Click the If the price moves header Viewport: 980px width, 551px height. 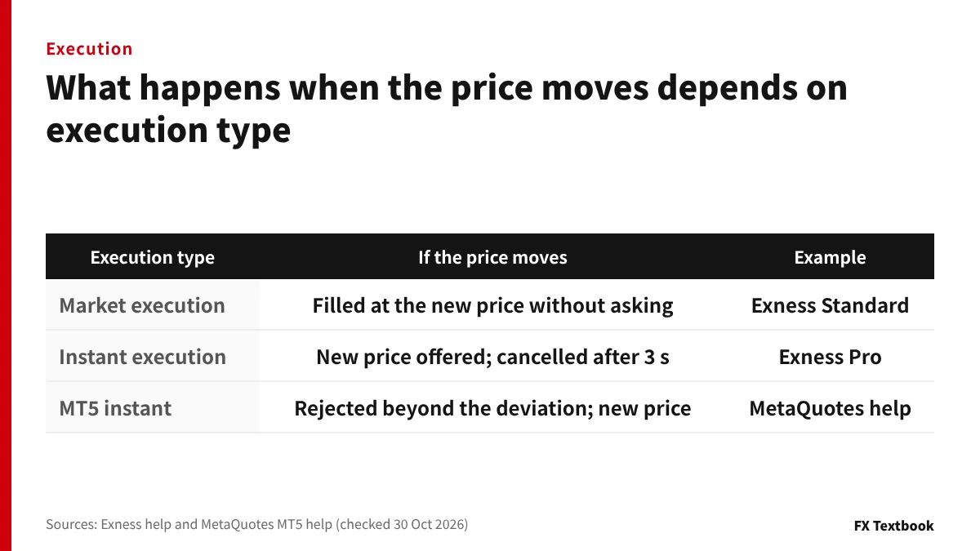click(492, 258)
